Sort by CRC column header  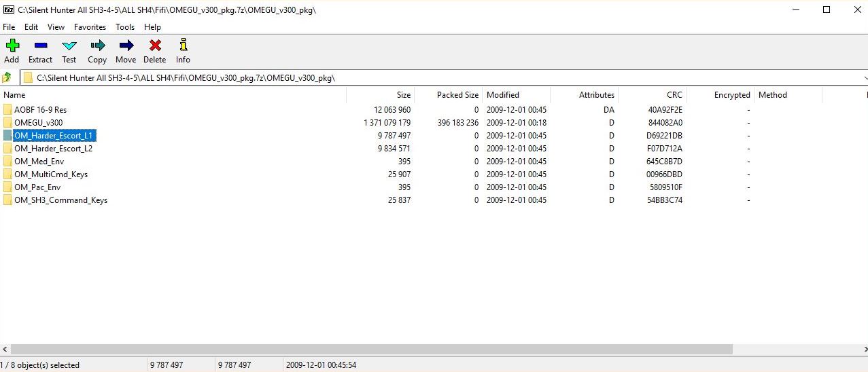pos(653,95)
